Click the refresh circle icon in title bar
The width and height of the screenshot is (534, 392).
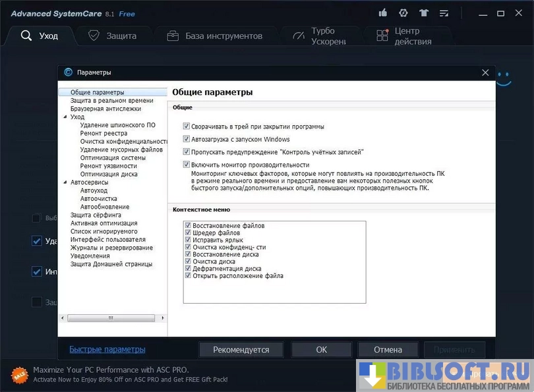(403, 13)
